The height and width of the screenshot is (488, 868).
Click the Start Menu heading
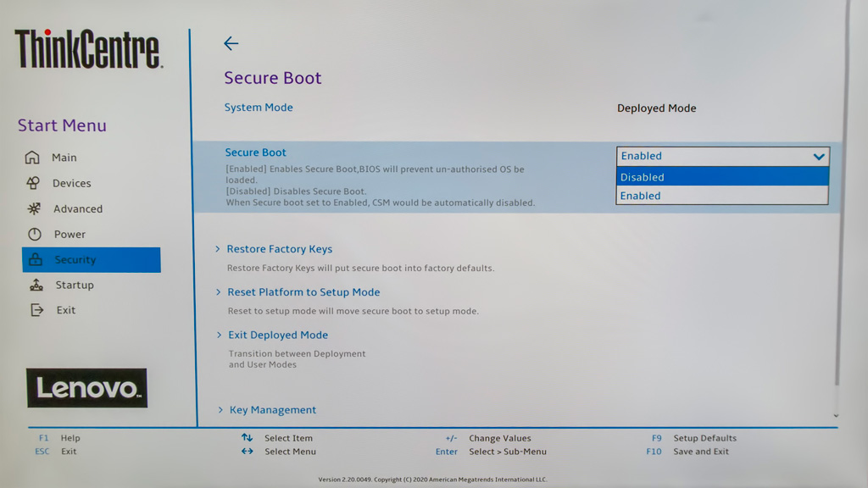point(62,125)
